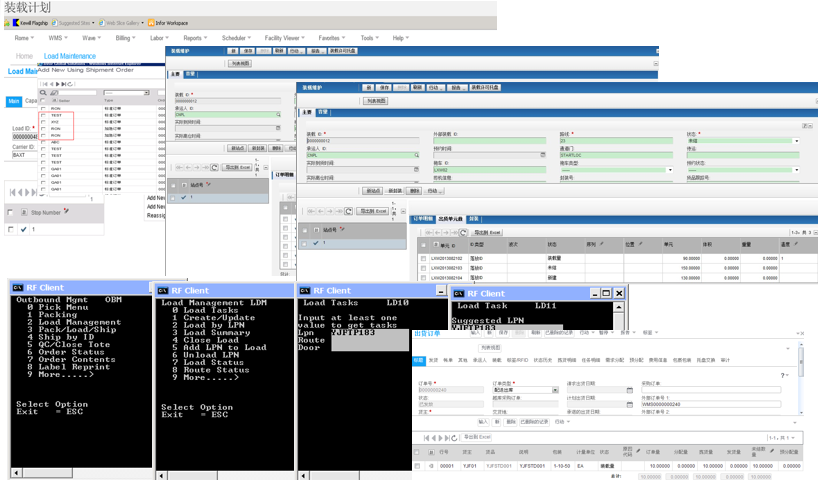Click the Kewill Flagship favorites icon
818x480 pixels.
pyautogui.click(x=18, y=20)
